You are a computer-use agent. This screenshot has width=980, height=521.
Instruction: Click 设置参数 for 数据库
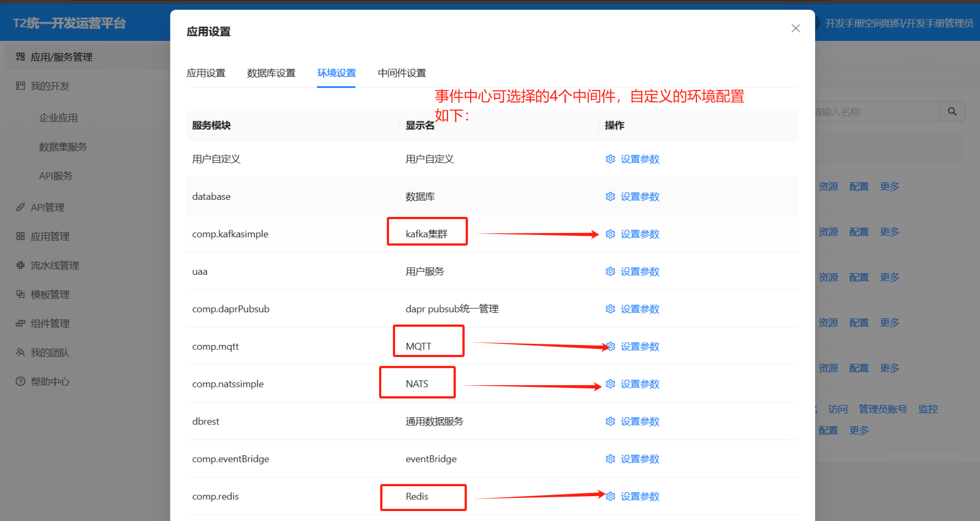640,196
